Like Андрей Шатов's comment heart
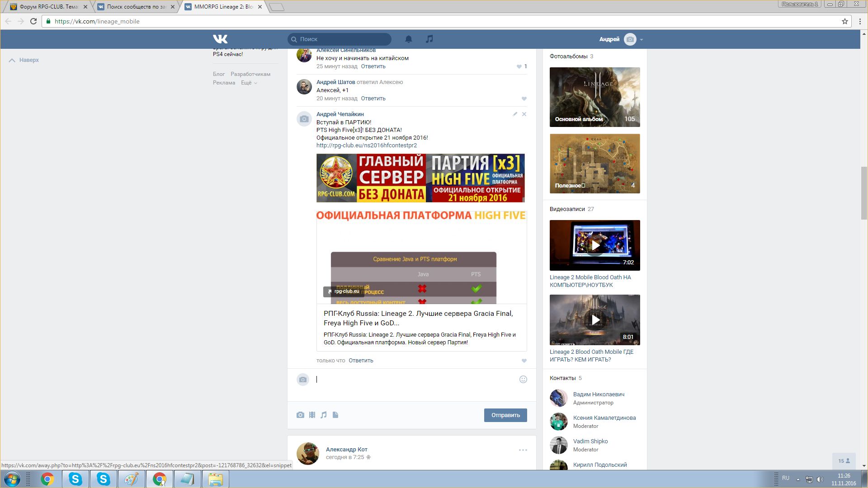The image size is (868, 488). click(524, 99)
